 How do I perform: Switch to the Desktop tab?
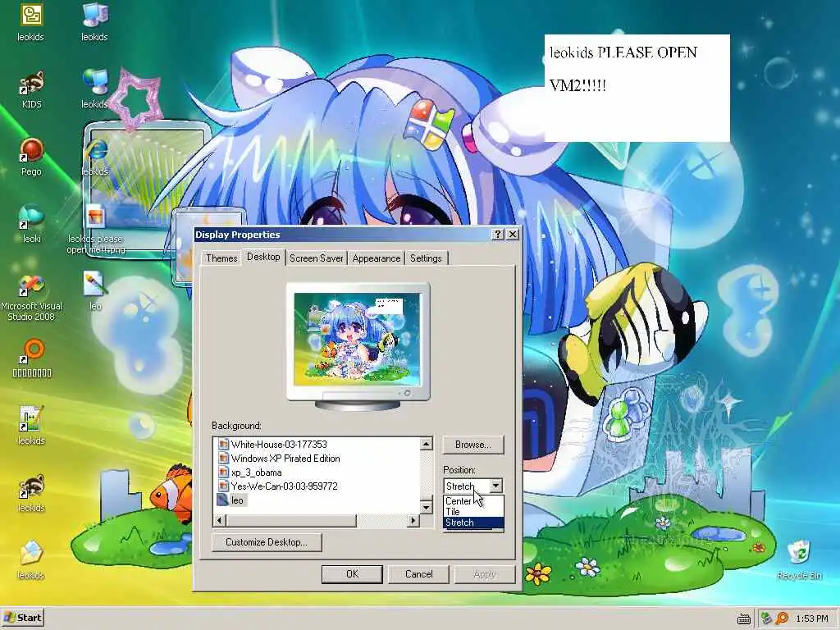(x=263, y=257)
